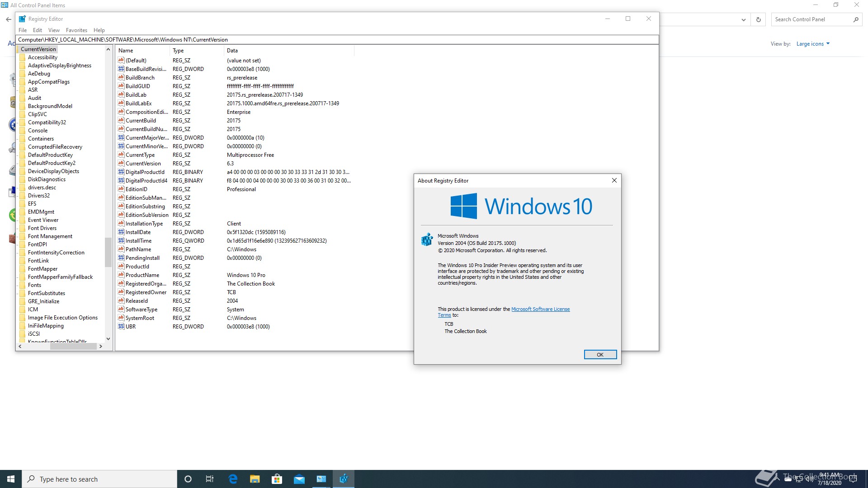
Task: Select the ReleaseId value name
Action: pos(137,301)
